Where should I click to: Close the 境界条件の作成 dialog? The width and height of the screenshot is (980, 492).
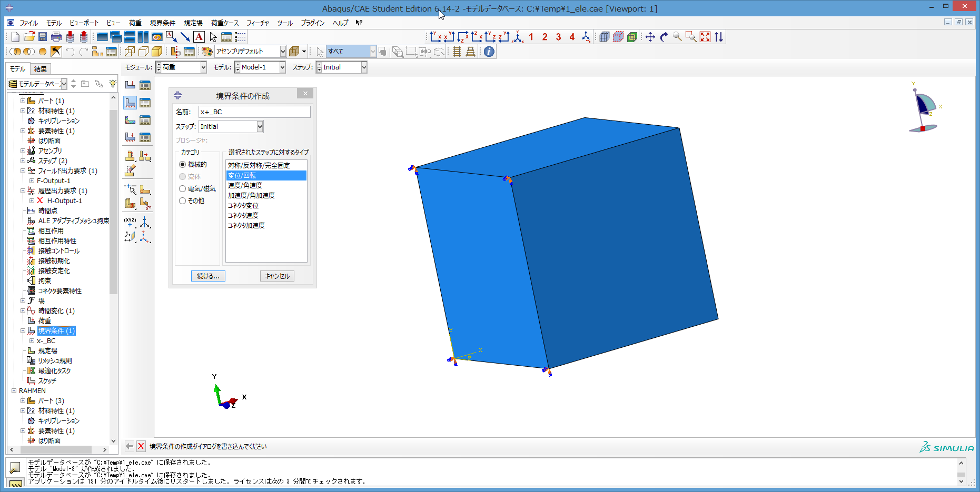tap(305, 93)
